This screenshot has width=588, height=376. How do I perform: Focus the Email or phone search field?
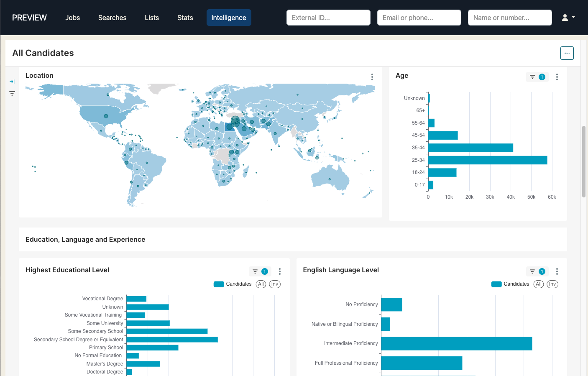(x=419, y=18)
